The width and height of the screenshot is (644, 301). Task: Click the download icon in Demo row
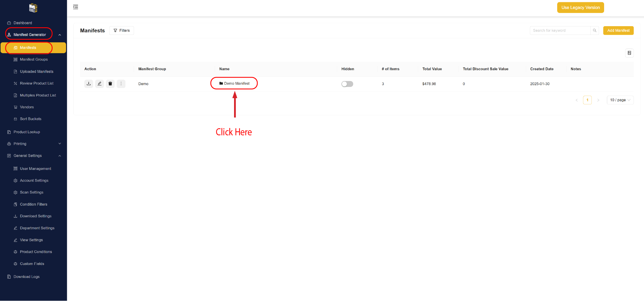click(89, 84)
